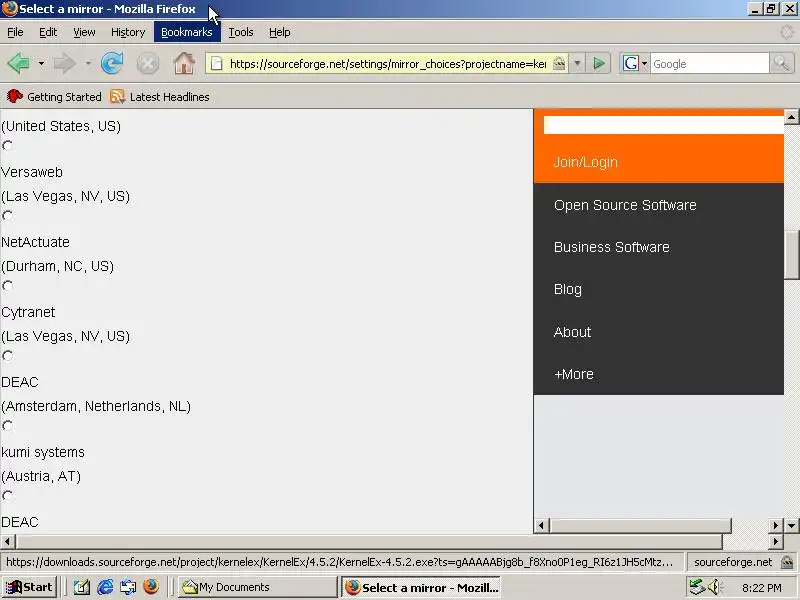
Task: Select the radio button above NetActuate
Action: tap(7, 216)
